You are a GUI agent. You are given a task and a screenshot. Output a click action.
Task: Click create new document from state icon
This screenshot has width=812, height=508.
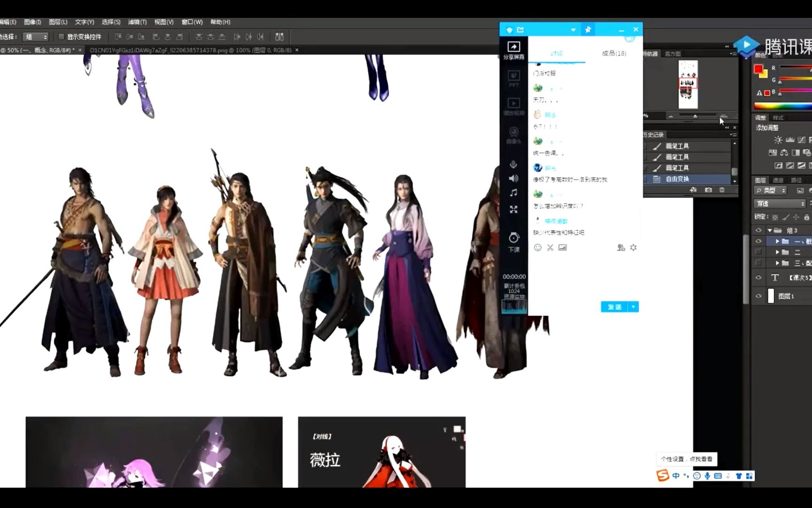coord(693,190)
